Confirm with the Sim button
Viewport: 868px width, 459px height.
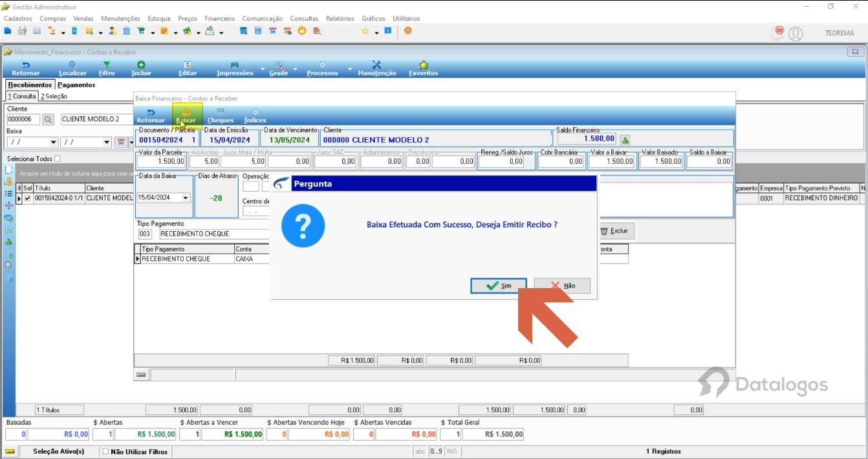[499, 285]
